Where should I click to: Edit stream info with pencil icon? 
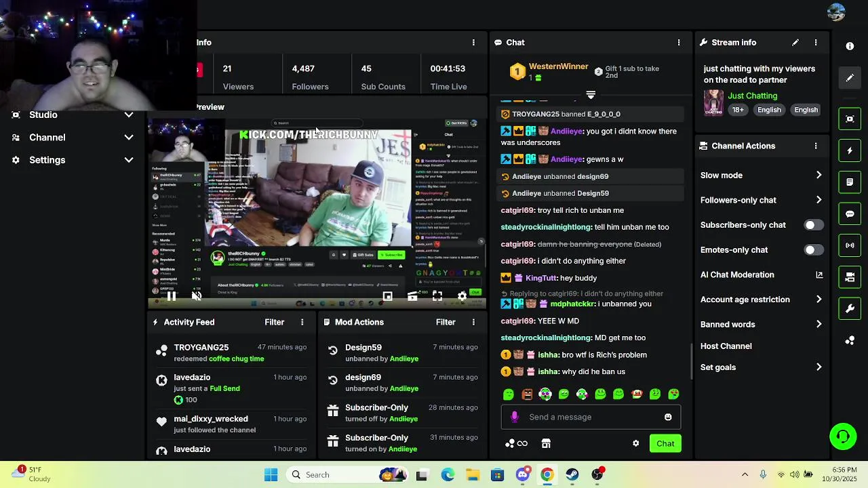[x=795, y=42]
